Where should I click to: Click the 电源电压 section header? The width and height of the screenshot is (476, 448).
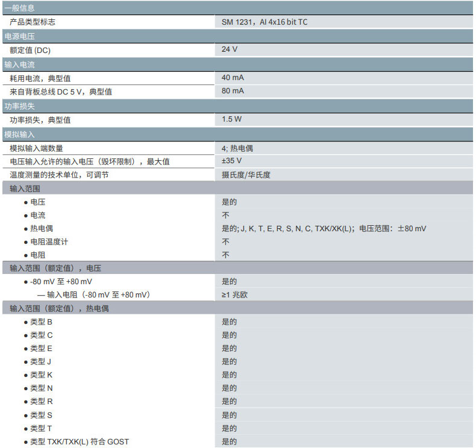click(19, 36)
